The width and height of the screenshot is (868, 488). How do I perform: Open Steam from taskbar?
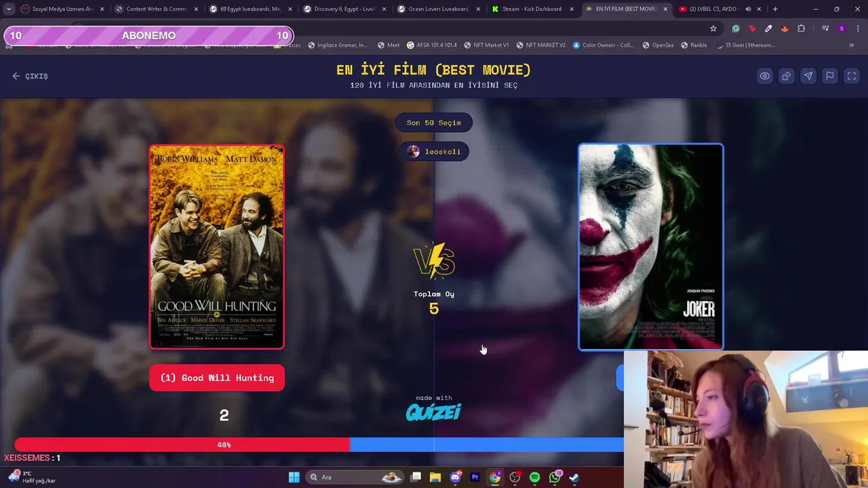point(574,477)
